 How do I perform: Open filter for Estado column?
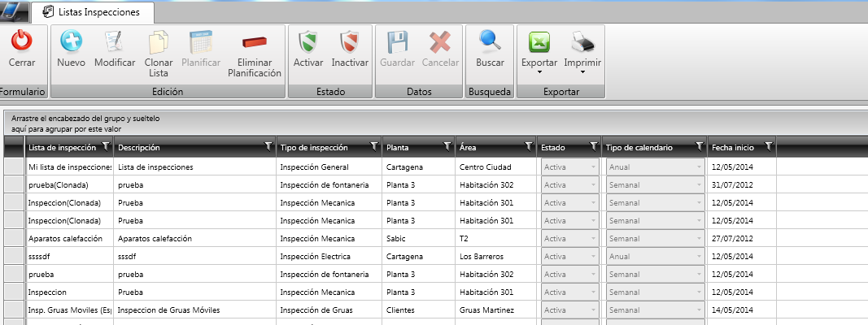pyautogui.click(x=594, y=147)
